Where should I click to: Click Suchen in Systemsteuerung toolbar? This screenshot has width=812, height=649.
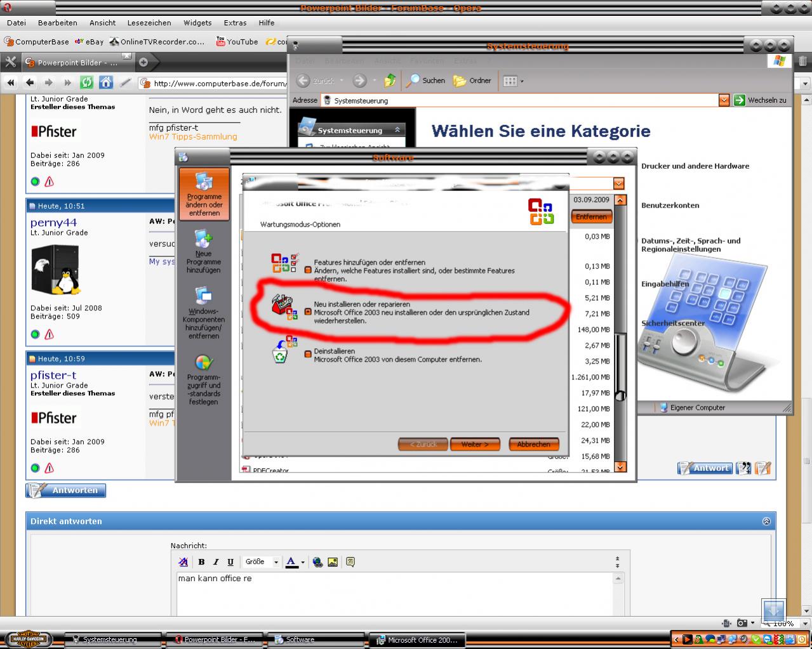coord(426,81)
